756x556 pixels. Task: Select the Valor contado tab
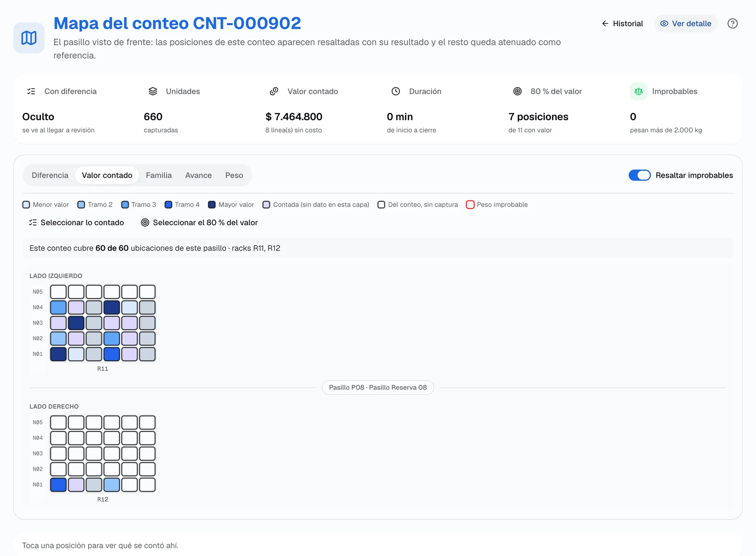pos(107,175)
